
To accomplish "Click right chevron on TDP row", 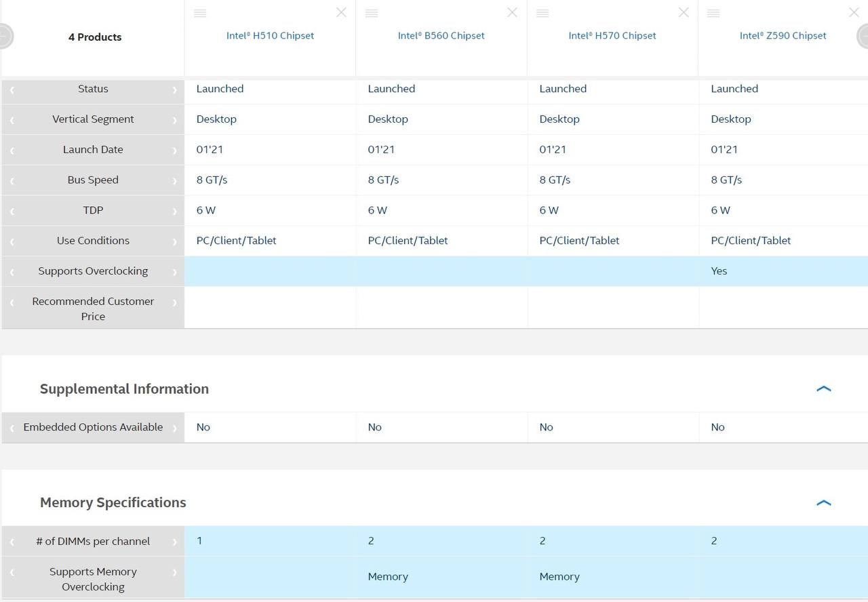I will pyautogui.click(x=174, y=212).
